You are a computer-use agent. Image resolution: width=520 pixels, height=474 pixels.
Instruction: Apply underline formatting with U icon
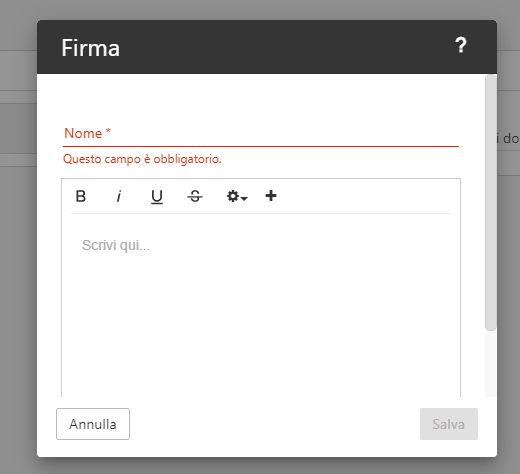157,196
